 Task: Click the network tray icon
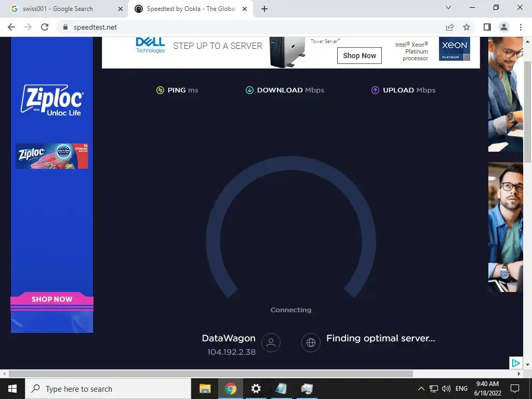tap(434, 389)
